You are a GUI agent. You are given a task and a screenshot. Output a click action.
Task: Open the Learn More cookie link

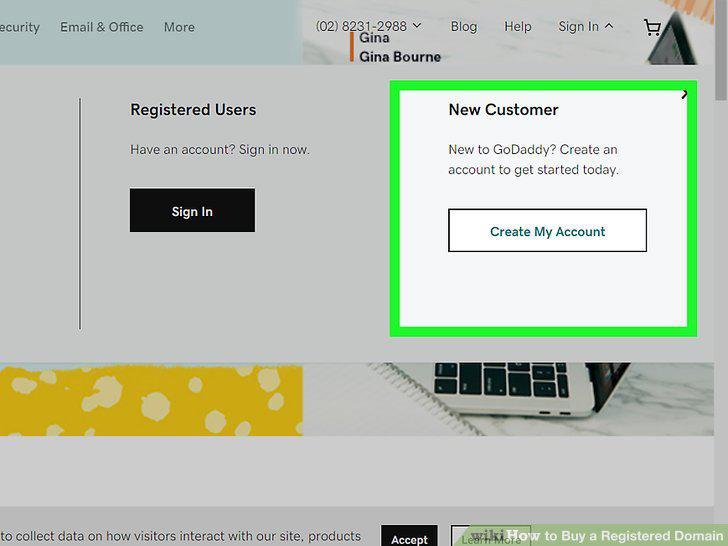click(x=491, y=537)
